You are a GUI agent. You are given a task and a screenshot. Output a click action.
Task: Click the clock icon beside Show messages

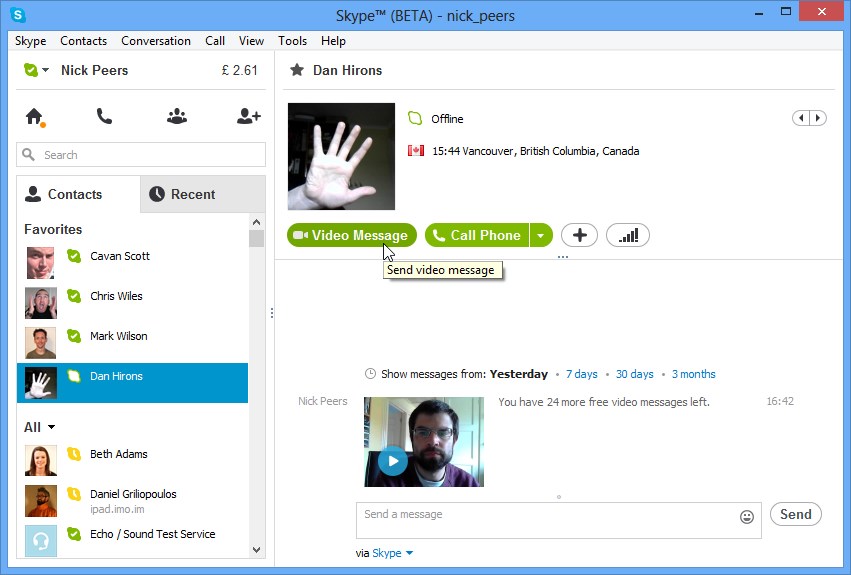click(370, 374)
